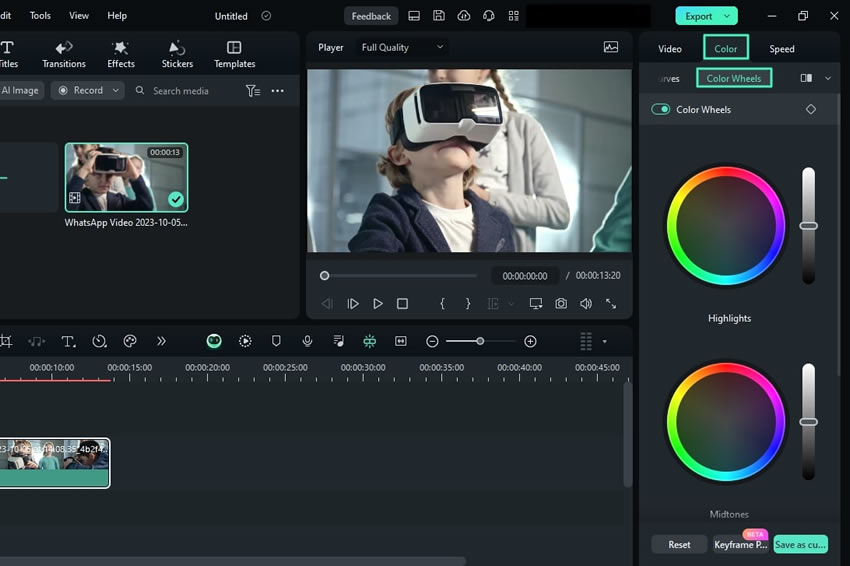Set mark in point with left brace

point(442,304)
